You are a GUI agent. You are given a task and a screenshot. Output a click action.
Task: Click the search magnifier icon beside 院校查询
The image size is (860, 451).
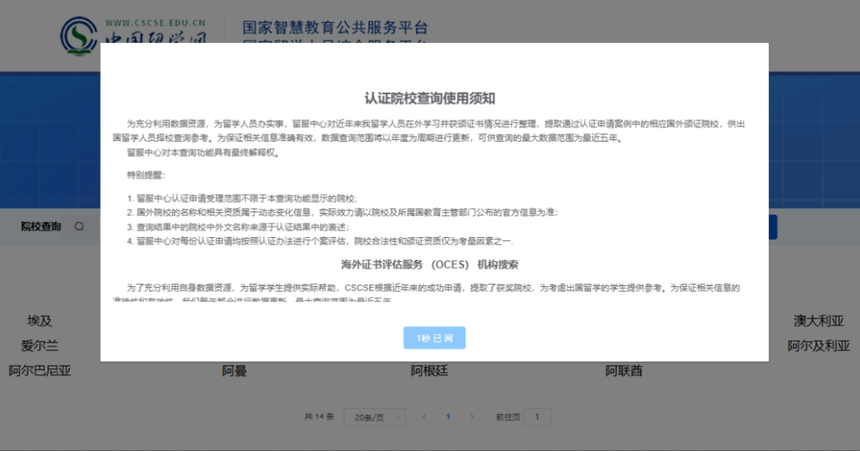click(80, 227)
